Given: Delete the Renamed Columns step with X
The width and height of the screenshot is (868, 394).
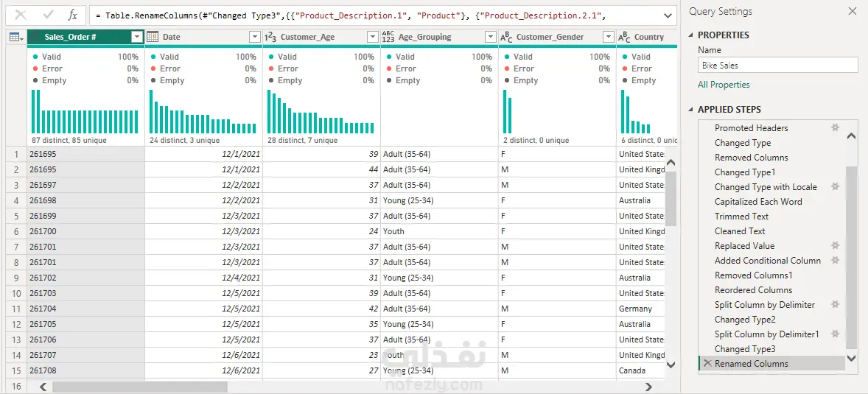Looking at the screenshot, I should (707, 364).
